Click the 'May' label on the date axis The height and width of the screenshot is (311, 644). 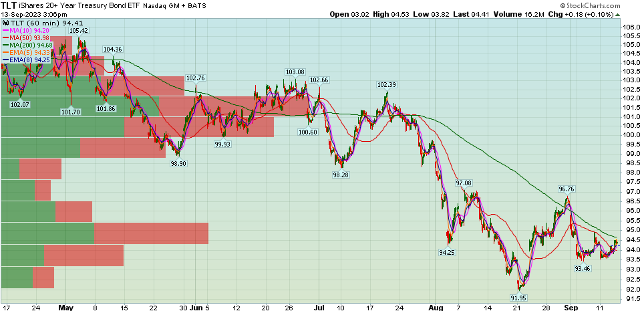click(65, 307)
